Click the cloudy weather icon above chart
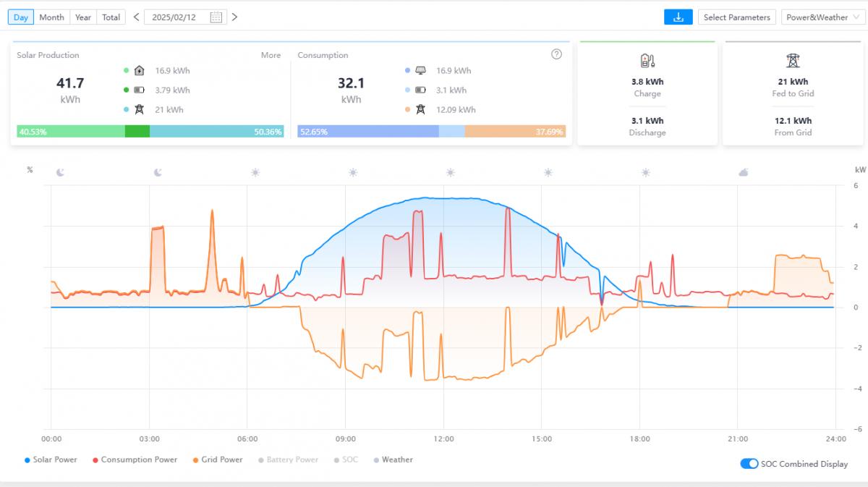Image resolution: width=868 pixels, height=487 pixels. tap(743, 172)
